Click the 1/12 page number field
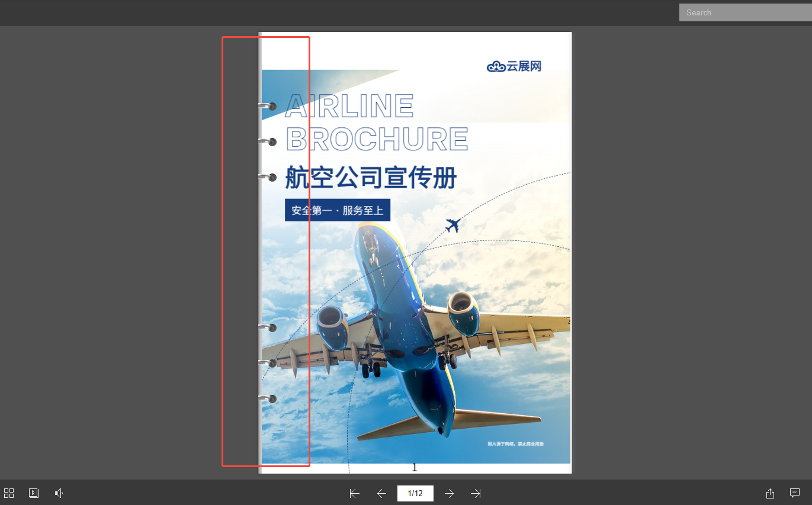Viewport: 812px width, 505px height. click(x=415, y=493)
